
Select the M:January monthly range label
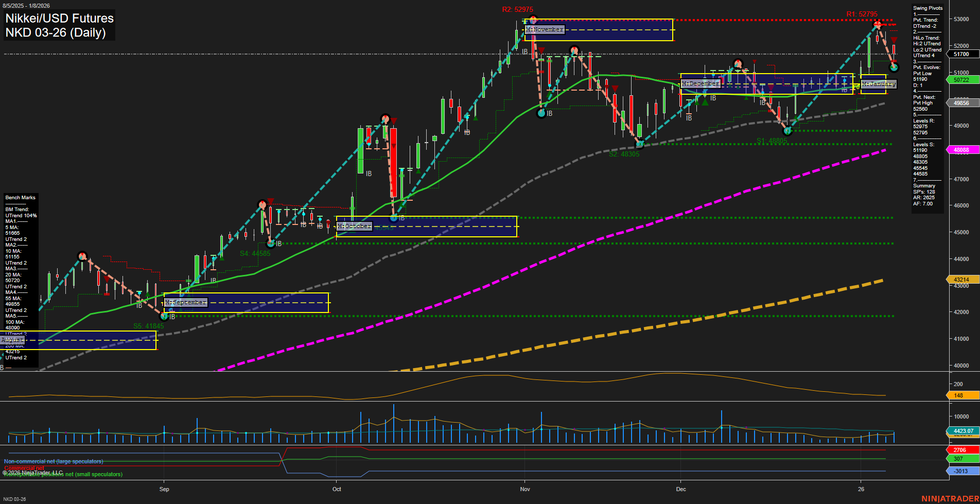pyautogui.click(x=878, y=84)
